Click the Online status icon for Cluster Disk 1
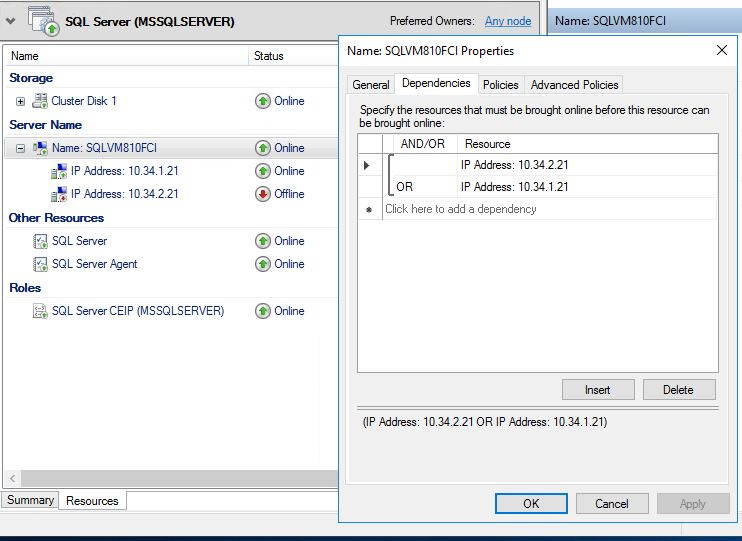Screen dimensions: 742x541 tap(263, 101)
